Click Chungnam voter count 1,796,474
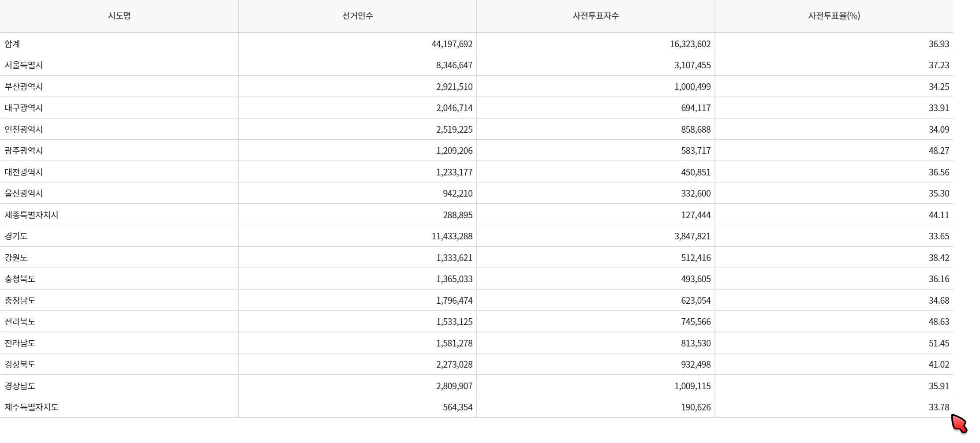980x443 pixels. tap(454, 301)
